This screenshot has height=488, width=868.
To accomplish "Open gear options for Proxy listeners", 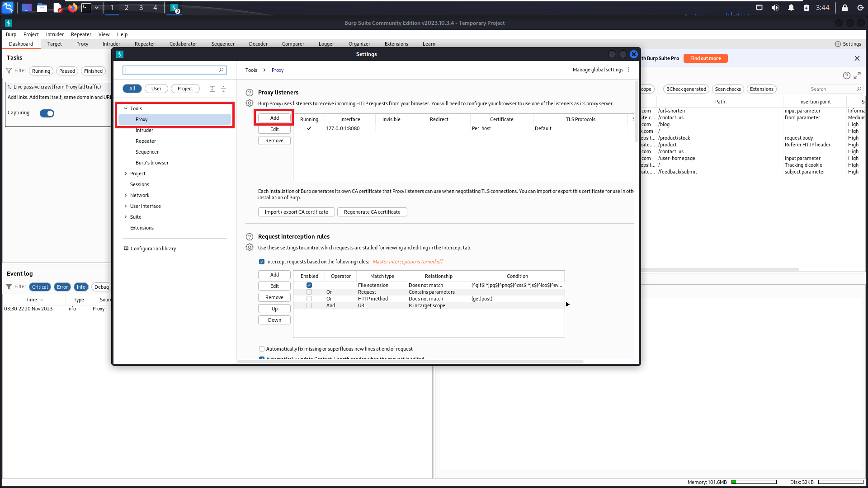I will tap(249, 103).
